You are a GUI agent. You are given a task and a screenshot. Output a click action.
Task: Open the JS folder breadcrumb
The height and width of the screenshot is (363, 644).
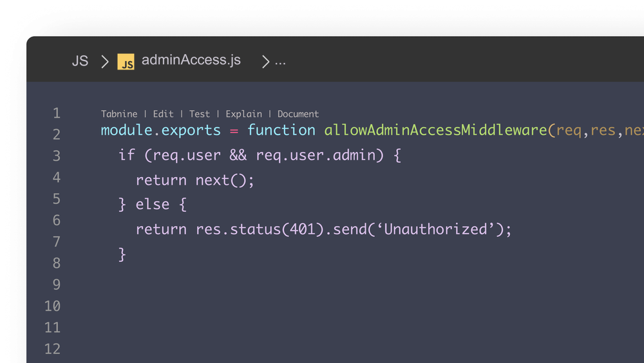click(x=80, y=60)
